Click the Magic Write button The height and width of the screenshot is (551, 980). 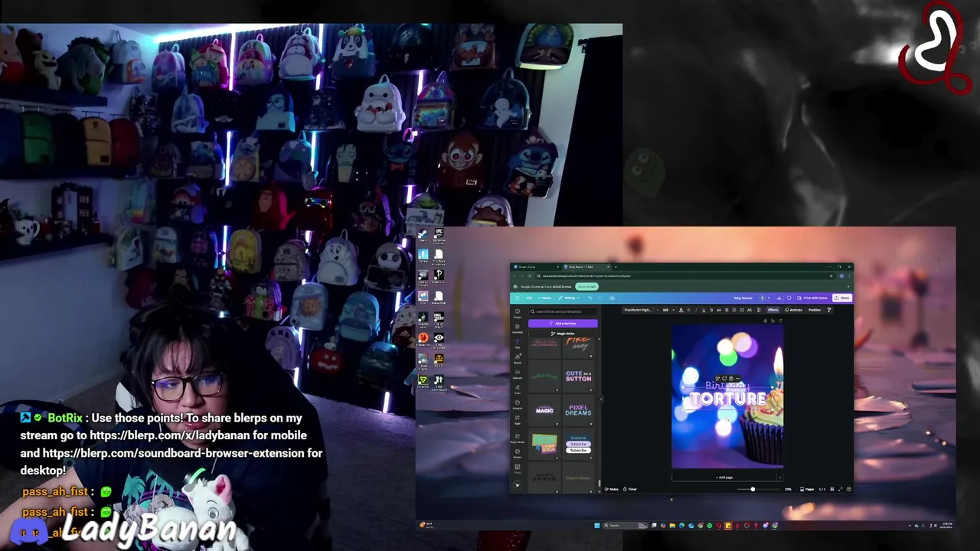563,334
